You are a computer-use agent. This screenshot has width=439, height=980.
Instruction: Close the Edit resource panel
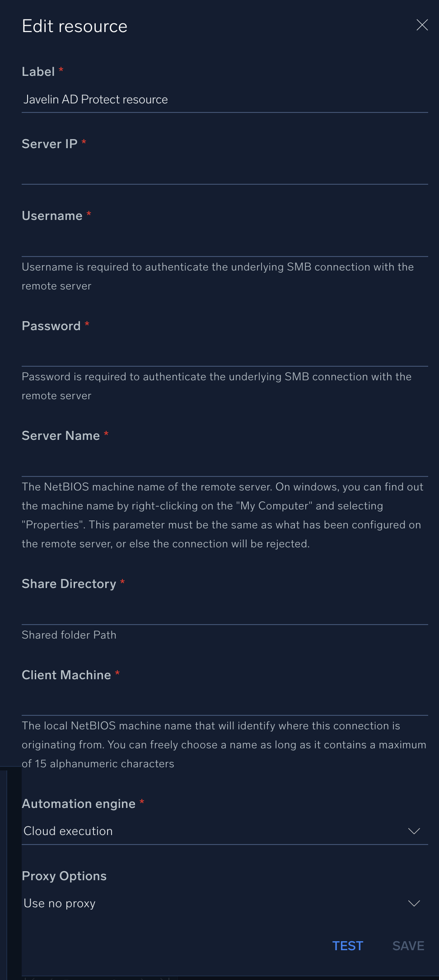pos(422,25)
